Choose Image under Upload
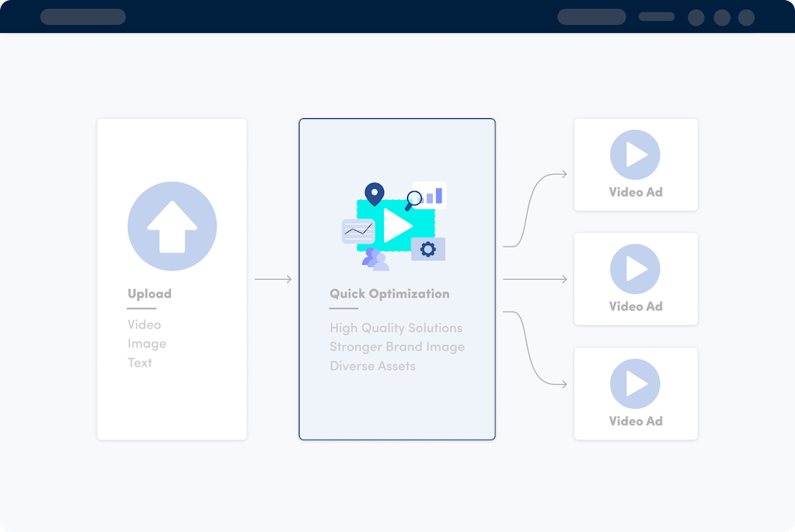 coord(147,343)
